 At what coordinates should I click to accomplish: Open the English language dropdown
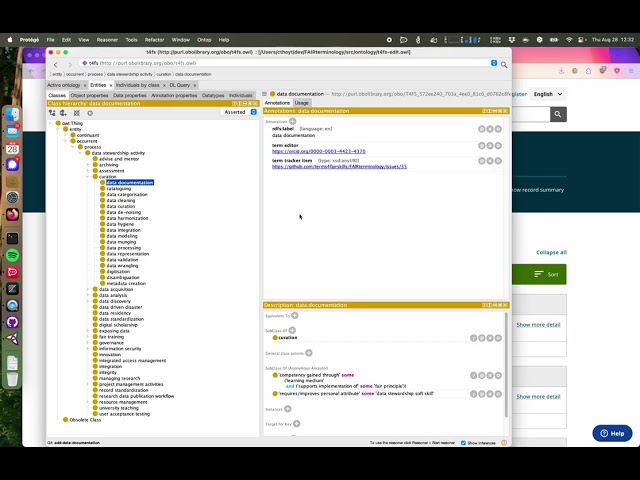click(x=546, y=94)
